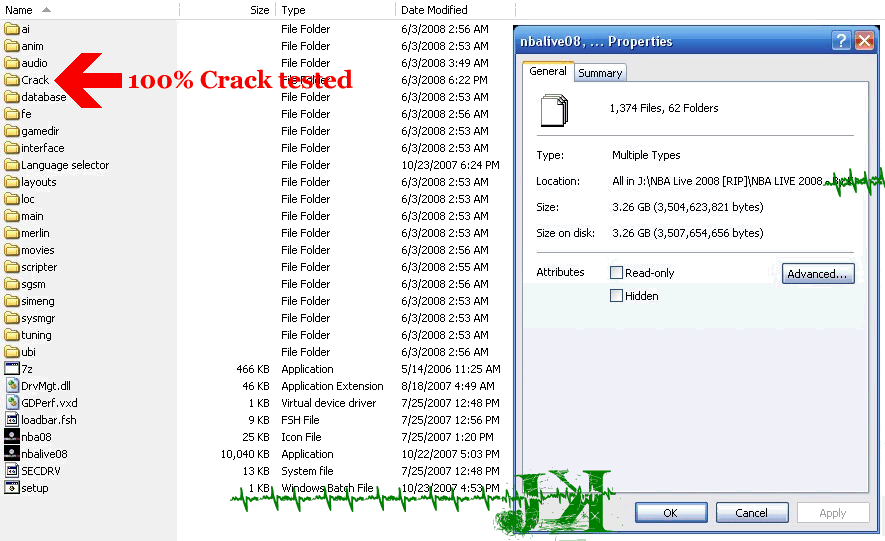Close the nbalive08 Properties dialog
885x541 pixels.
click(865, 41)
